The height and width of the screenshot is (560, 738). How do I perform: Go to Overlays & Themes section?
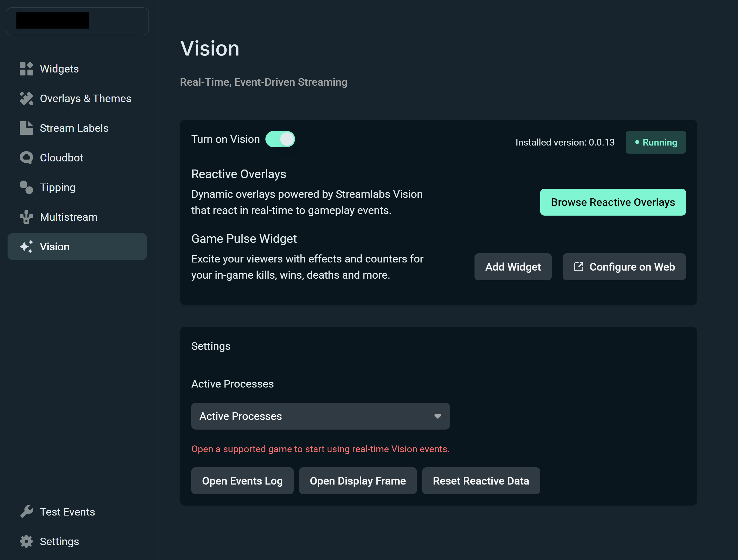pos(77,98)
